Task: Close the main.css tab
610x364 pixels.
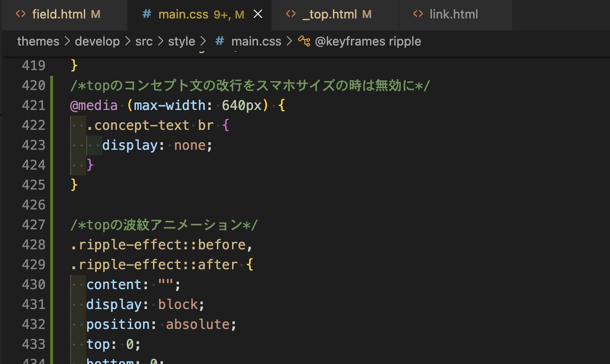Action: pos(258,15)
